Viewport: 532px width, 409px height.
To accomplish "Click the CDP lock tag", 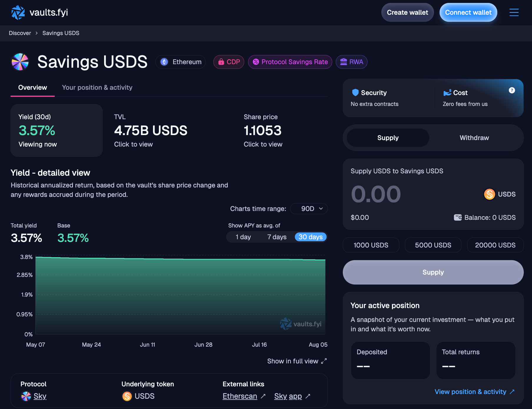I will click(229, 62).
